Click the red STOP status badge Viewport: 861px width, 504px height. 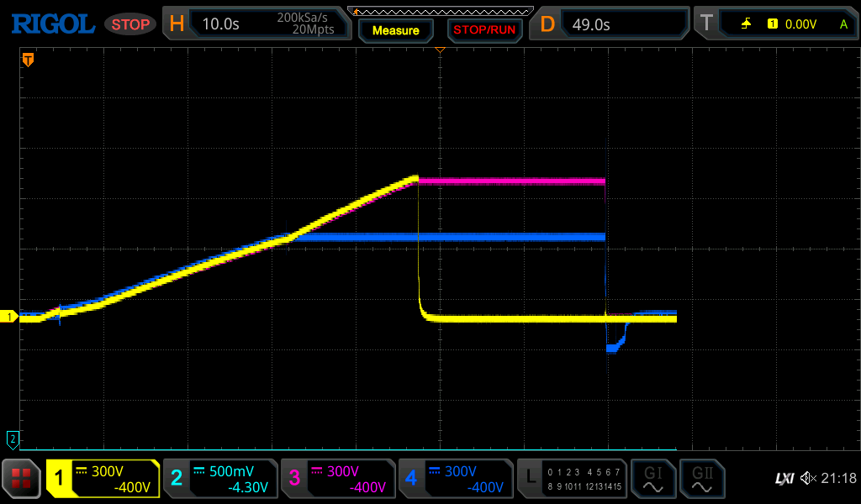point(130,24)
